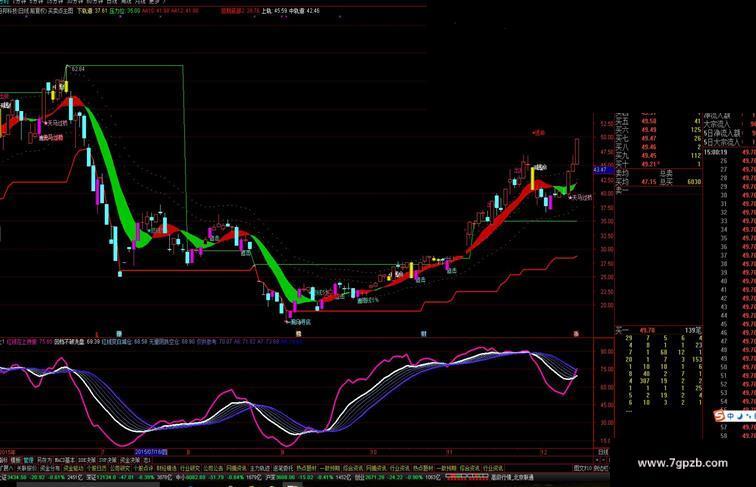Click the 图文F10 button
Image resolution: width=756 pixels, height=487 pixels.
click(583, 468)
